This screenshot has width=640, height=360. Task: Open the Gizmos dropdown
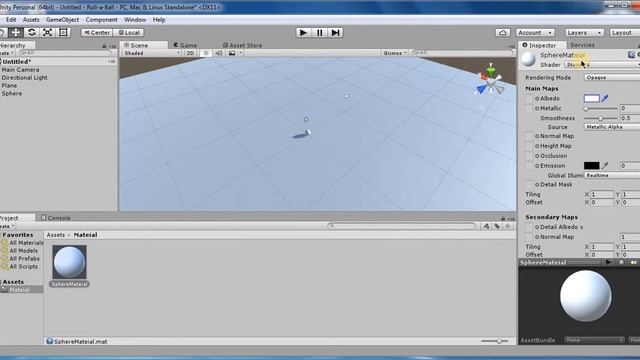point(395,53)
